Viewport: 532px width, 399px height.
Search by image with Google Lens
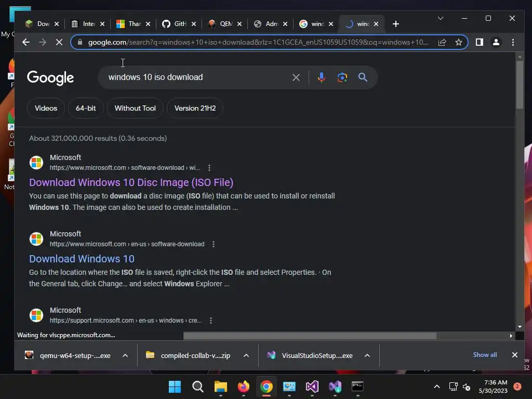pyautogui.click(x=342, y=77)
